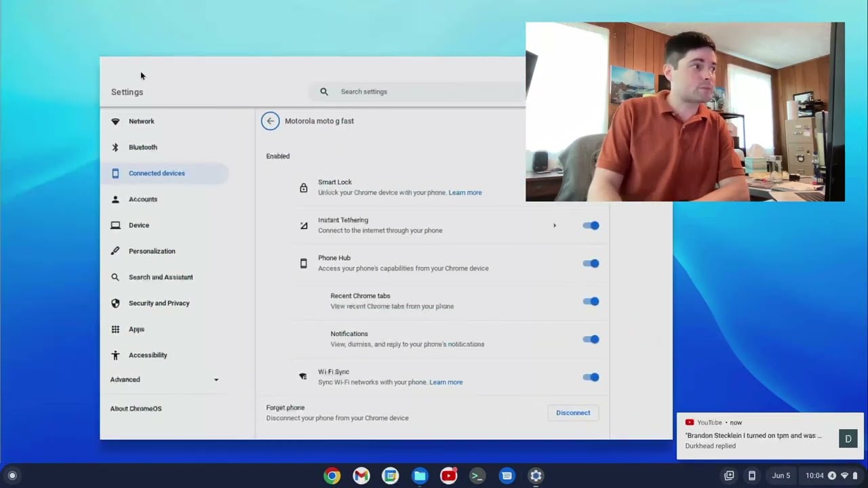Image resolution: width=868 pixels, height=488 pixels.
Task: Open Phone Hub icon in the shelf tray
Action: 751,476
